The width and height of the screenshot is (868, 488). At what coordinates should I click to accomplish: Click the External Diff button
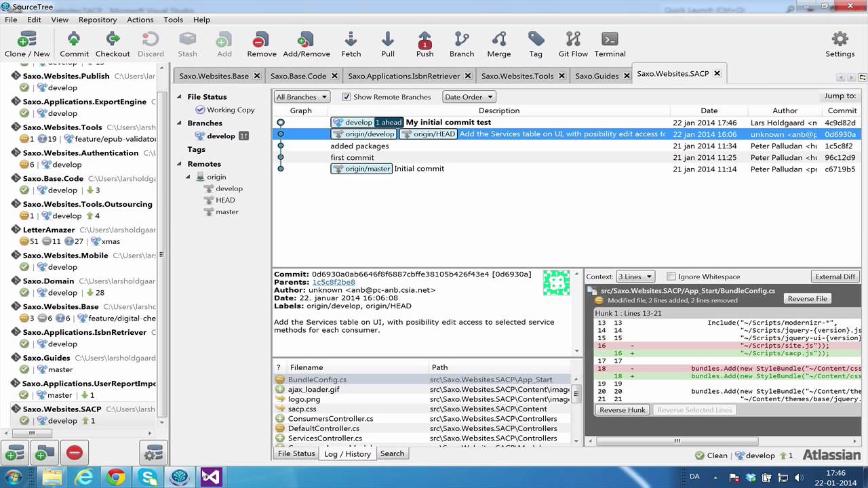[835, 277]
